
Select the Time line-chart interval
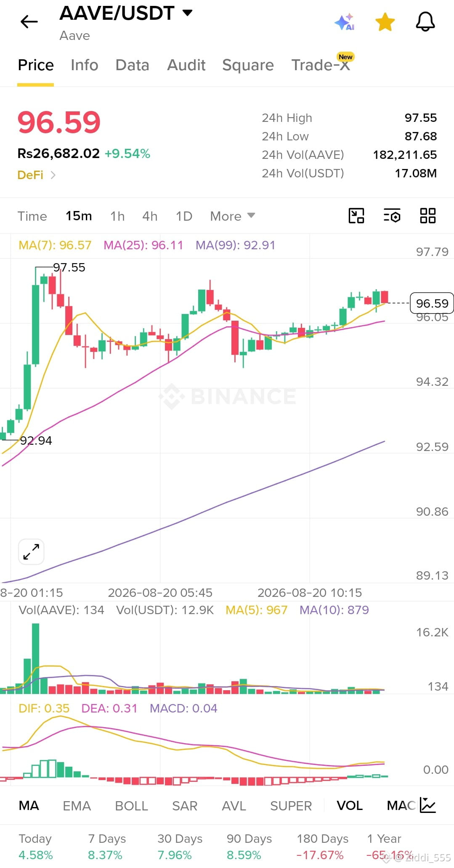click(x=32, y=216)
